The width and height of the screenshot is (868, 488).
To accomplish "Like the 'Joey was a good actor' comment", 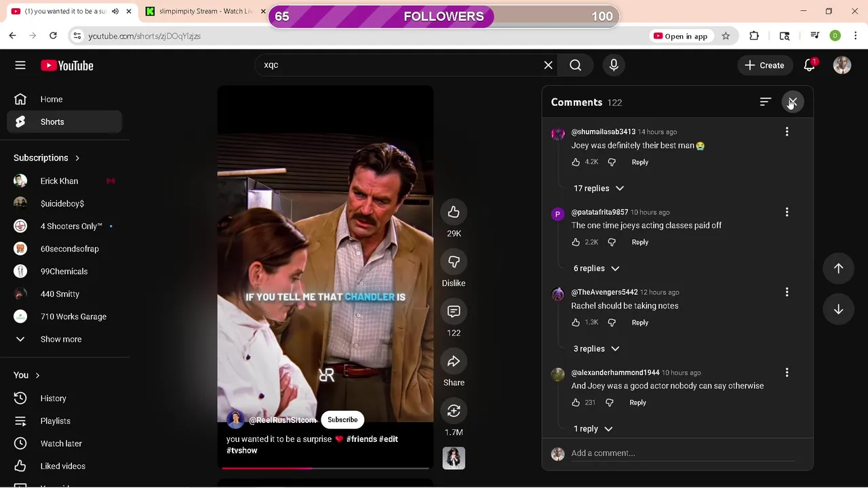I will (x=576, y=403).
